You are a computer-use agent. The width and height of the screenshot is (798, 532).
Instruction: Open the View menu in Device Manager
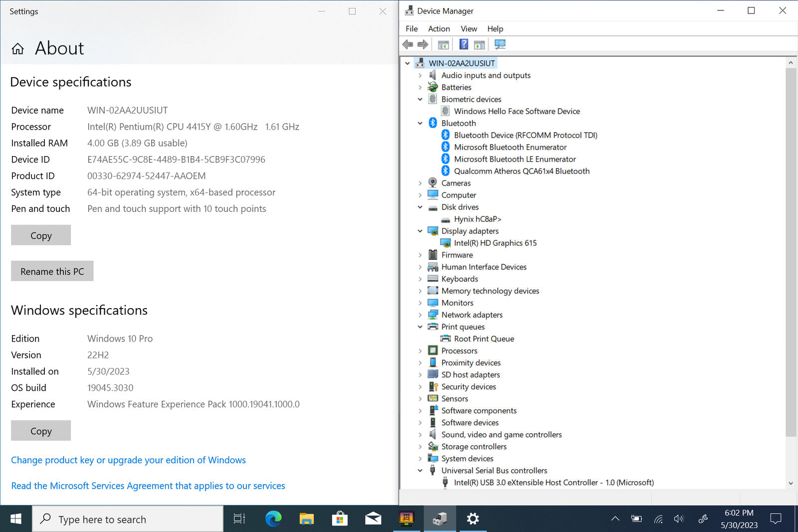point(469,29)
